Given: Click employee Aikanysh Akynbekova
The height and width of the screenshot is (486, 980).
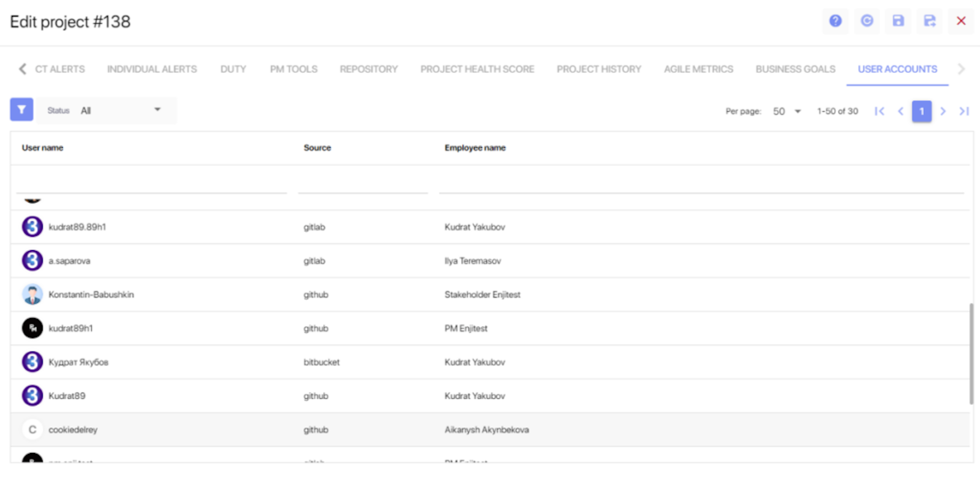Looking at the screenshot, I should point(487,430).
